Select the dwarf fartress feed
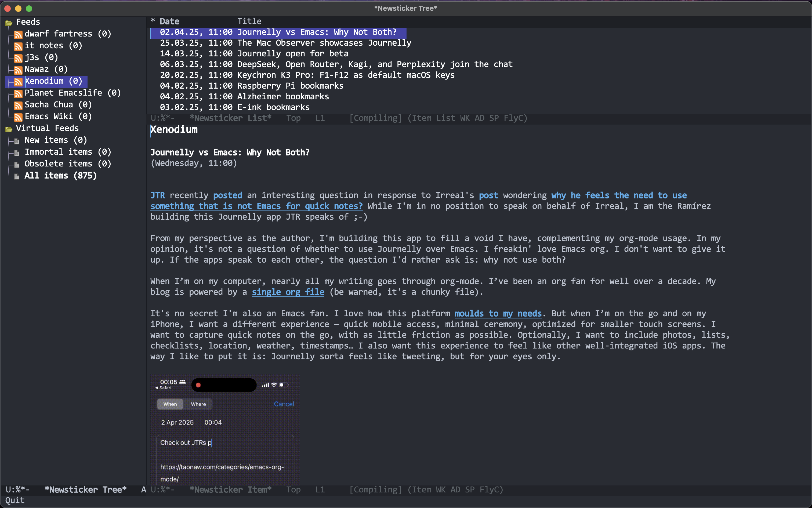Image resolution: width=812 pixels, height=508 pixels. click(68, 34)
